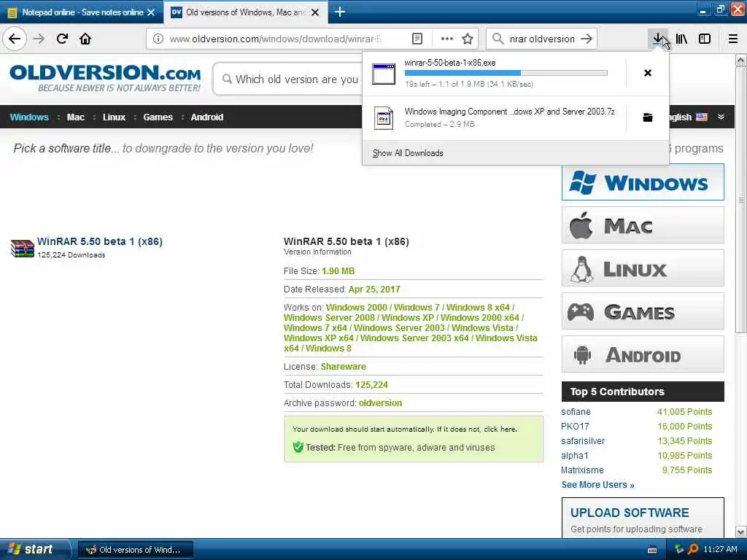Open the Games nav menu item

[158, 117]
